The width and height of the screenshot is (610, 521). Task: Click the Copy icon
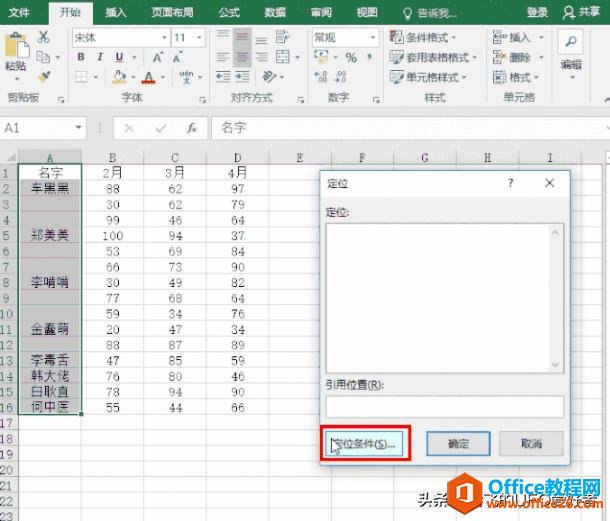point(43,57)
